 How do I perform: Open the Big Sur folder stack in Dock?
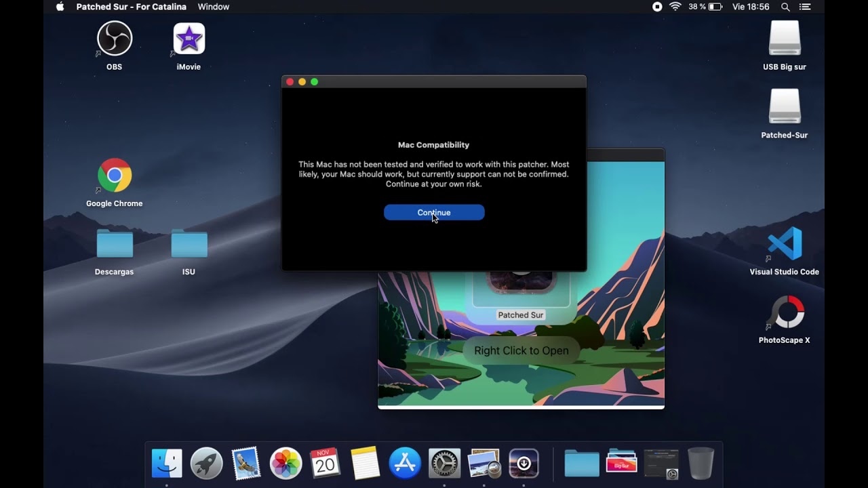coord(621,462)
